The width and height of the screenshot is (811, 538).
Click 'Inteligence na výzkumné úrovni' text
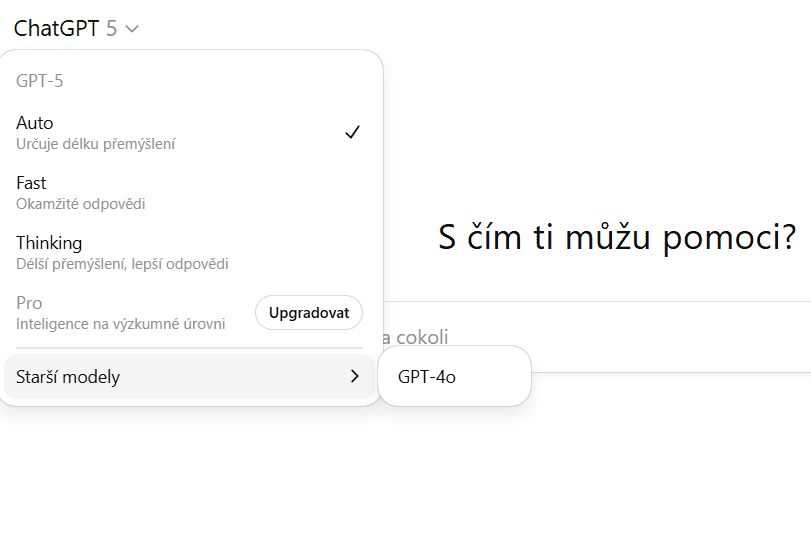pyautogui.click(x=120, y=324)
